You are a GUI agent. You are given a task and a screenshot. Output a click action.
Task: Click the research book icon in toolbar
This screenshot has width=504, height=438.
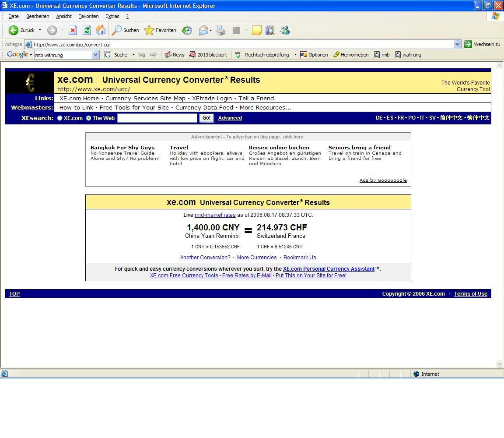point(270,30)
